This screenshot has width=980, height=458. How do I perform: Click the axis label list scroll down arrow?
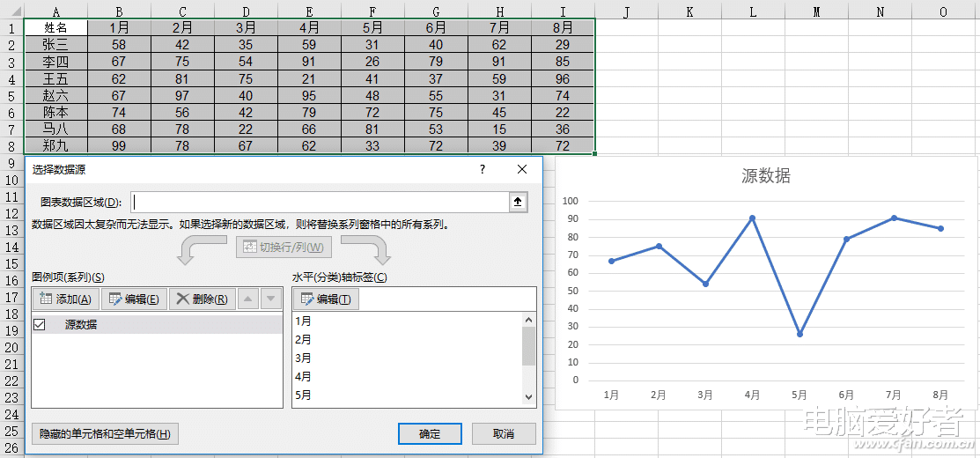(x=529, y=396)
